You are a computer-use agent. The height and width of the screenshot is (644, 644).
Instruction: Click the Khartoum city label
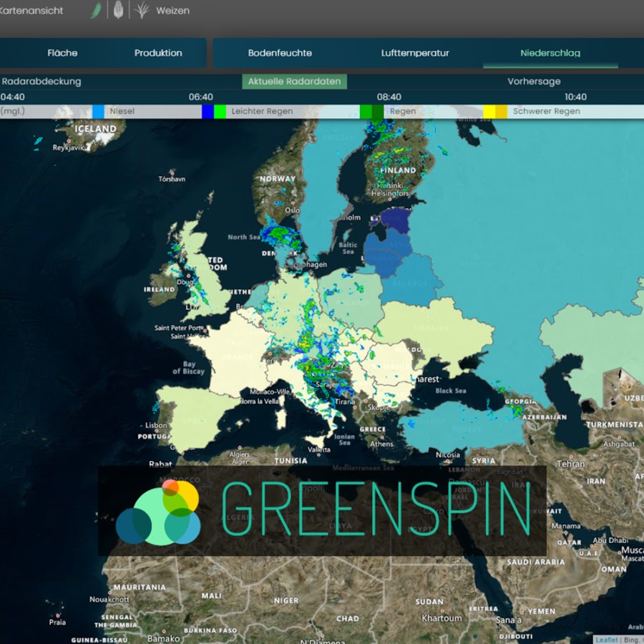pos(442,618)
